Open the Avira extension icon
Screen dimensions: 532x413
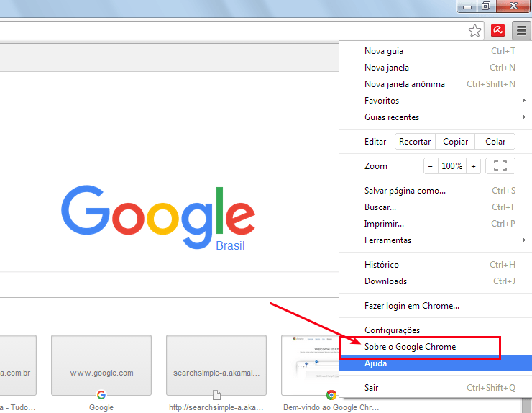click(x=497, y=31)
